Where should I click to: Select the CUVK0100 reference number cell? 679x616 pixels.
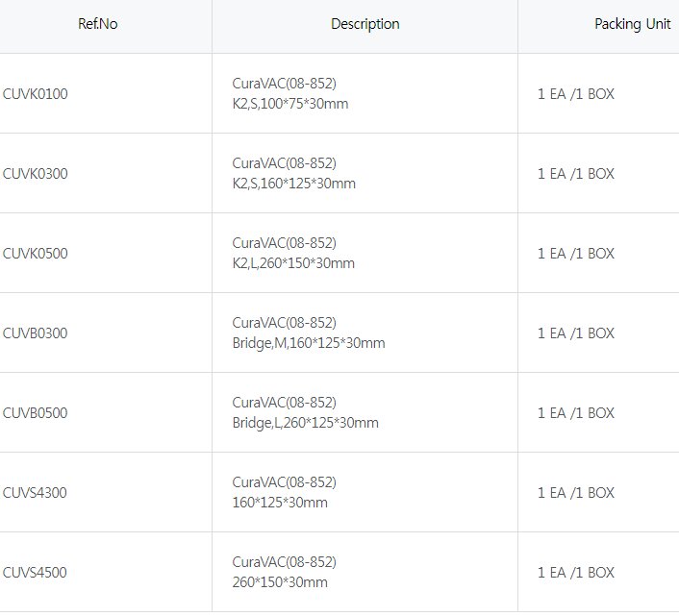coord(36,94)
